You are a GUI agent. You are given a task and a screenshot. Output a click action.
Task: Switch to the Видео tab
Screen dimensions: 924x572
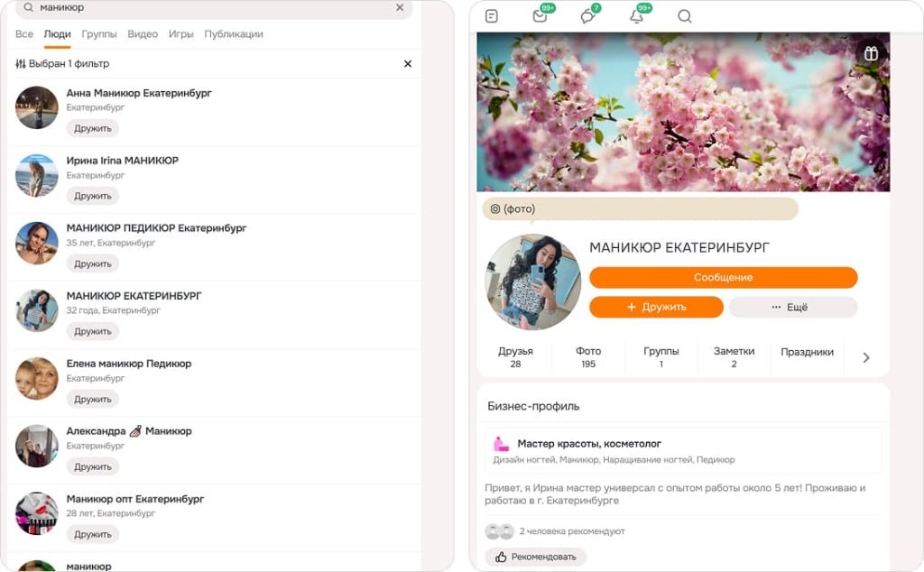coord(143,34)
